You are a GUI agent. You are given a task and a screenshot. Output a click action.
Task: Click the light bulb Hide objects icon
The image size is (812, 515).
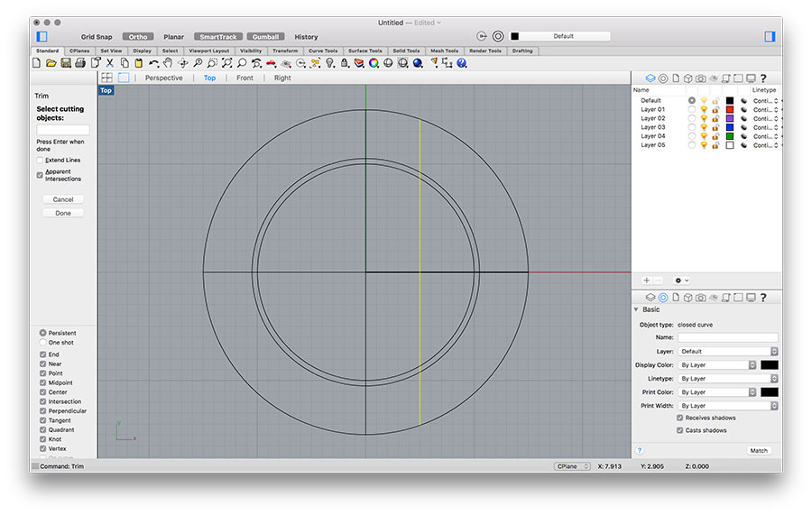tap(330, 63)
